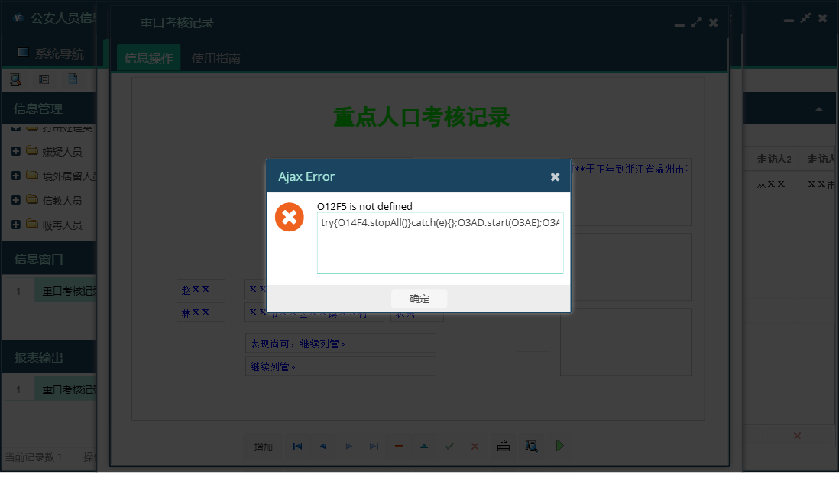This screenshot has width=839, height=504.
Task: Confirm changes with the green check icon
Action: 449,446
